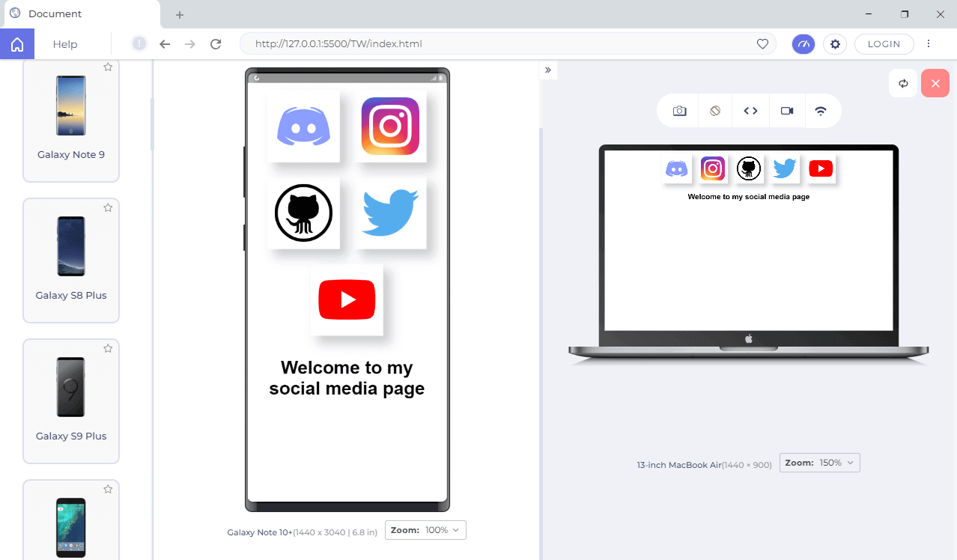Open the Galaxy Note 10+ Zoom 100% dropdown
Screen dimensions: 957x560
click(x=425, y=530)
